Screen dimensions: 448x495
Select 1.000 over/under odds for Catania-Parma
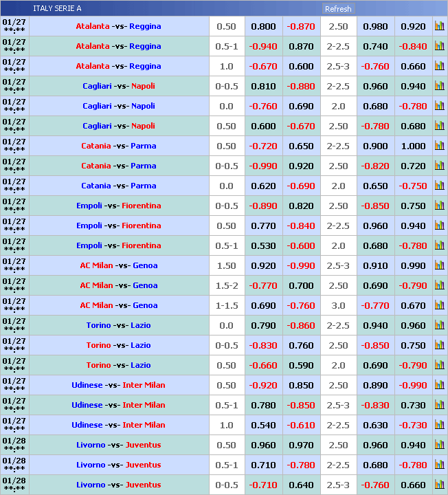(x=413, y=146)
